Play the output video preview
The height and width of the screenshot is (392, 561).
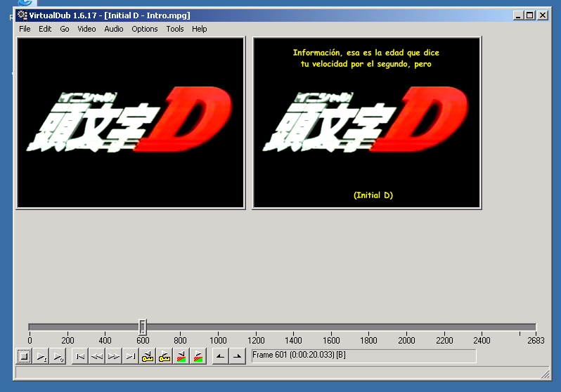58,356
